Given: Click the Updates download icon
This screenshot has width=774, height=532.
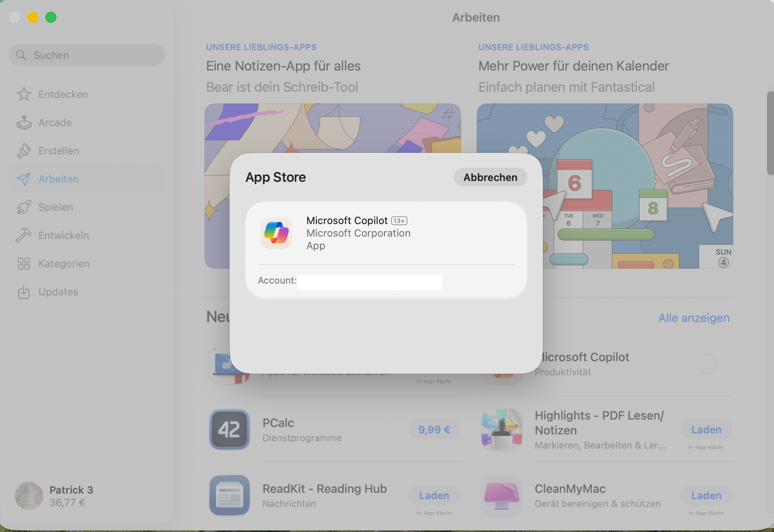Looking at the screenshot, I should (24, 292).
